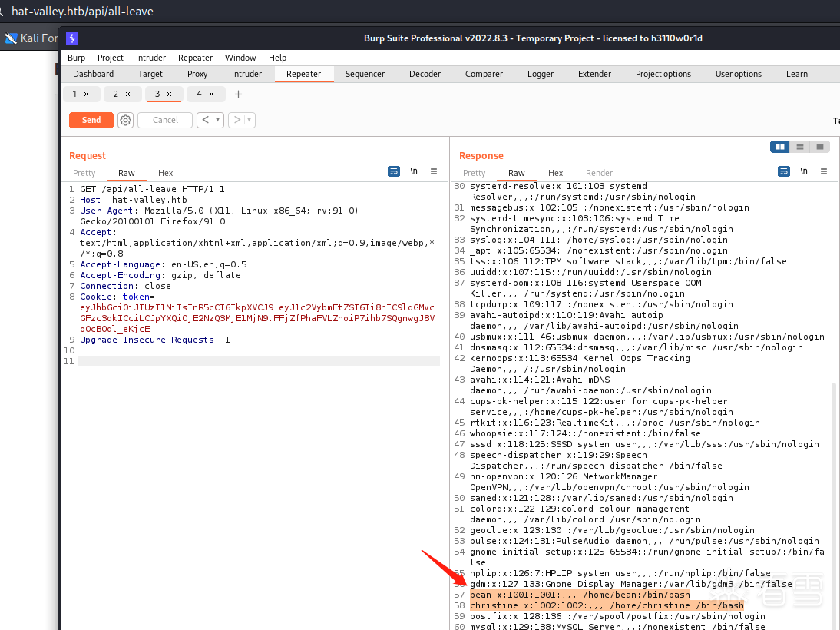Click empty line 11 in request editor

coord(260,361)
